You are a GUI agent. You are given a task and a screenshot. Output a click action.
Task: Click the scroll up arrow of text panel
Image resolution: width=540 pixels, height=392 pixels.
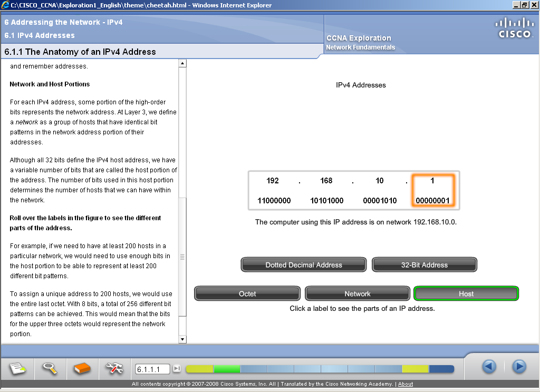182,63
